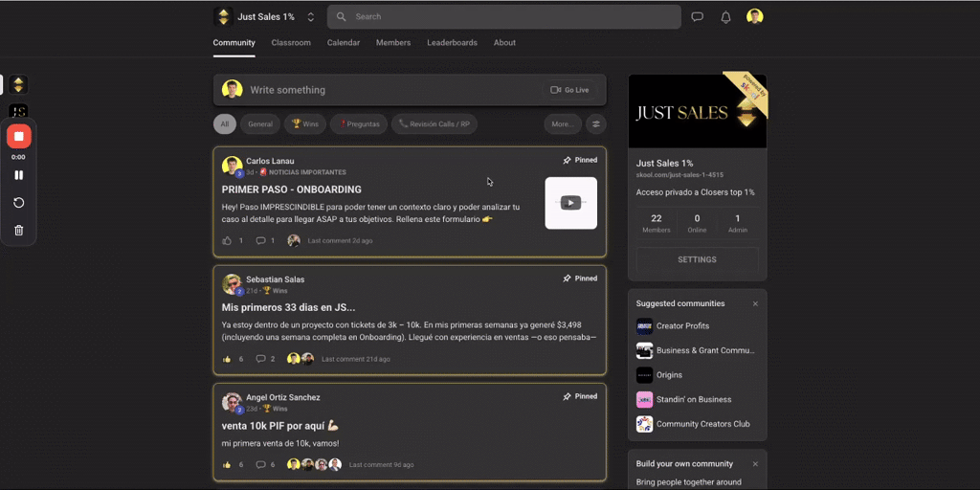The height and width of the screenshot is (490, 980).
Task: Filter posts by Revisión Calls / RP
Action: pyautogui.click(x=434, y=123)
